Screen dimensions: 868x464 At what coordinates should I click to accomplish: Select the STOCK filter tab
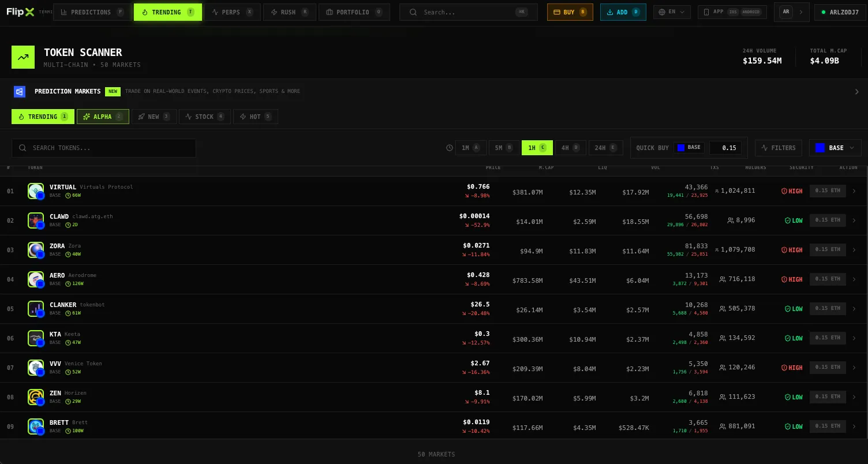click(204, 117)
